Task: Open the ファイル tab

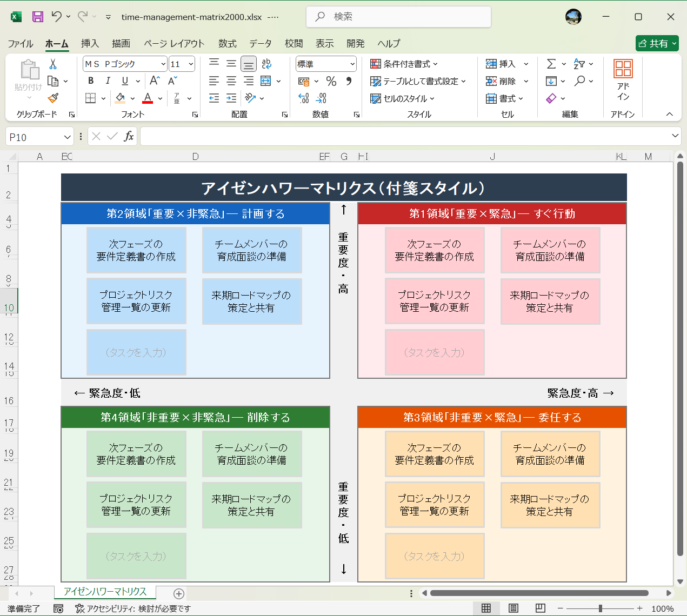Action: tap(21, 43)
